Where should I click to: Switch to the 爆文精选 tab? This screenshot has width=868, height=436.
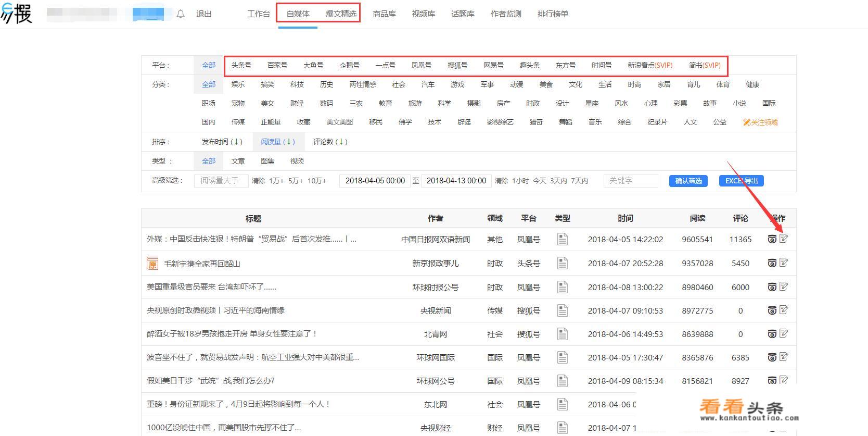tap(341, 14)
